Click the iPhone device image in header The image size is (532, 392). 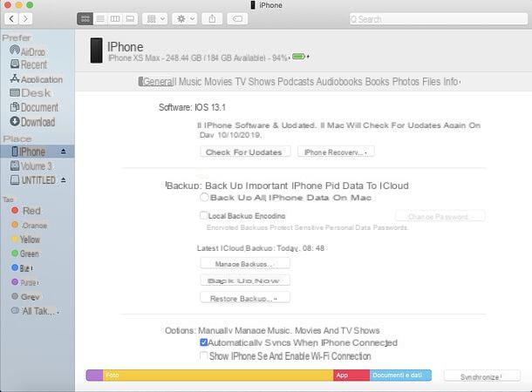click(96, 51)
